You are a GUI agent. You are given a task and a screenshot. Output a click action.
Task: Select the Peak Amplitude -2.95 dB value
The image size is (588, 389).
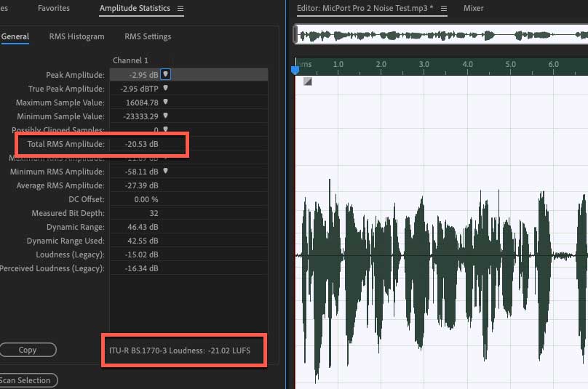tap(143, 75)
